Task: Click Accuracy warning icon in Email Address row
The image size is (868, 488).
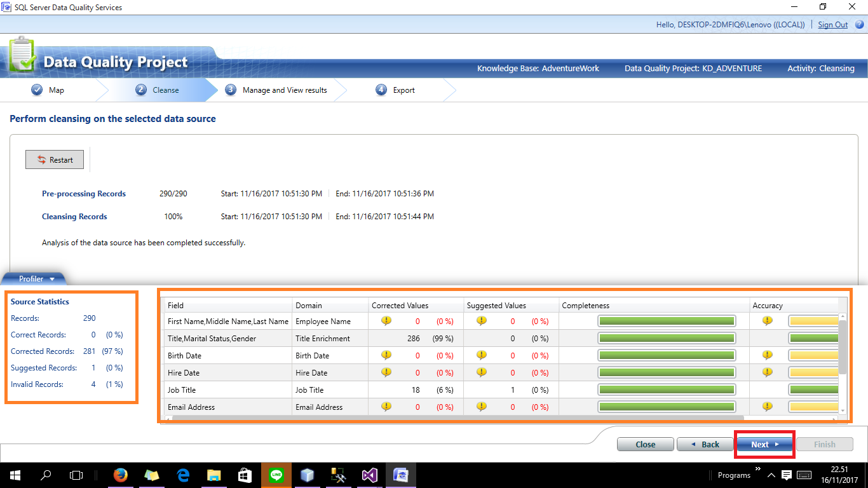Action: [768, 407]
